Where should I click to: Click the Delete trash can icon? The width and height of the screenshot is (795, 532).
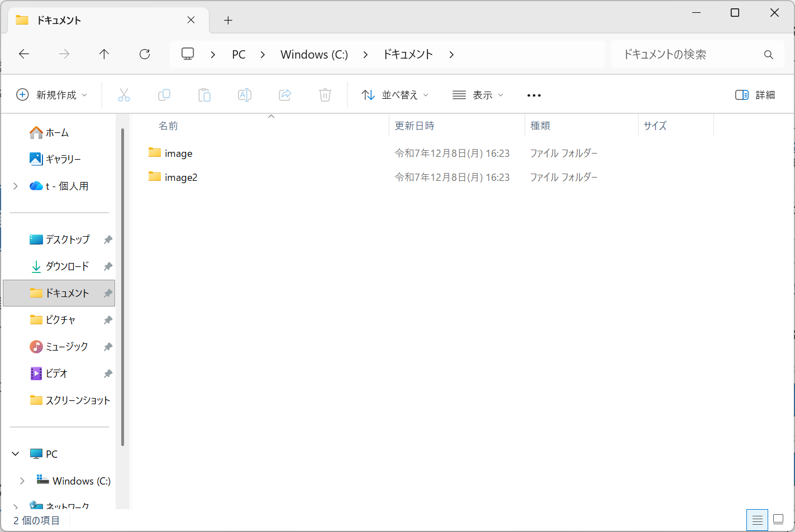pos(325,95)
